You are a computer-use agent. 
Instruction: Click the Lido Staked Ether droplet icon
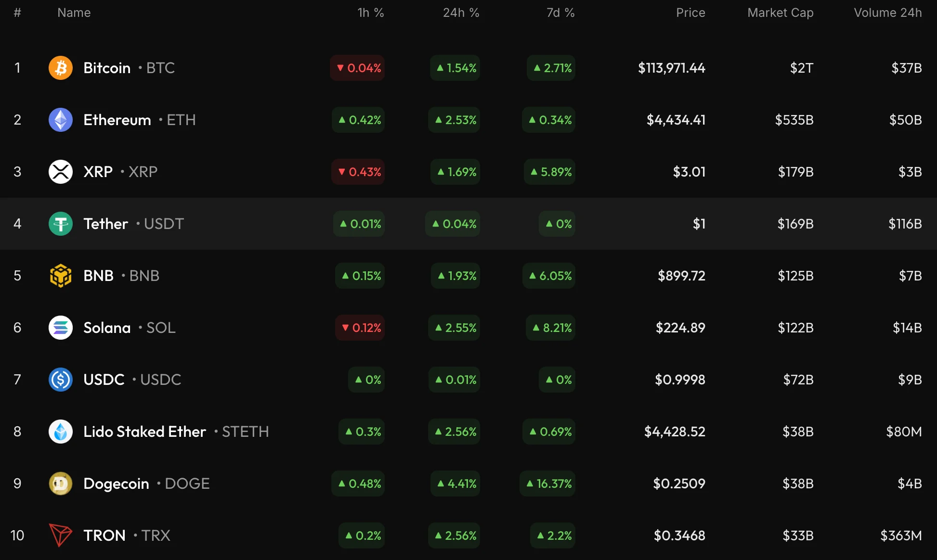[61, 432]
